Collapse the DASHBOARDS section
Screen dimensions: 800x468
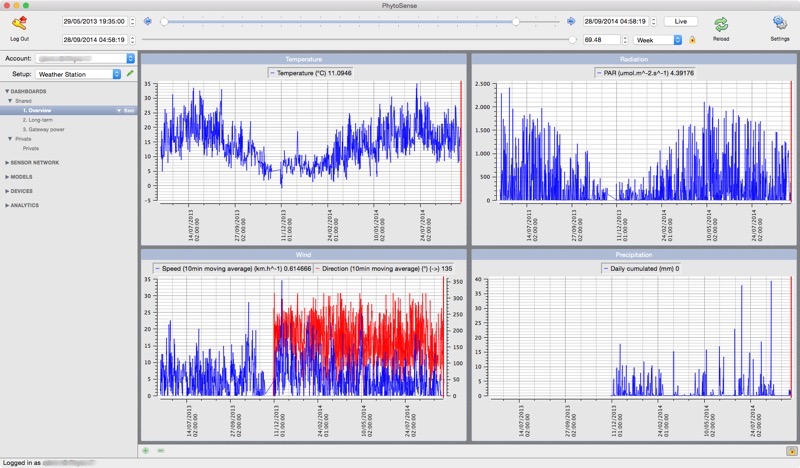point(7,91)
